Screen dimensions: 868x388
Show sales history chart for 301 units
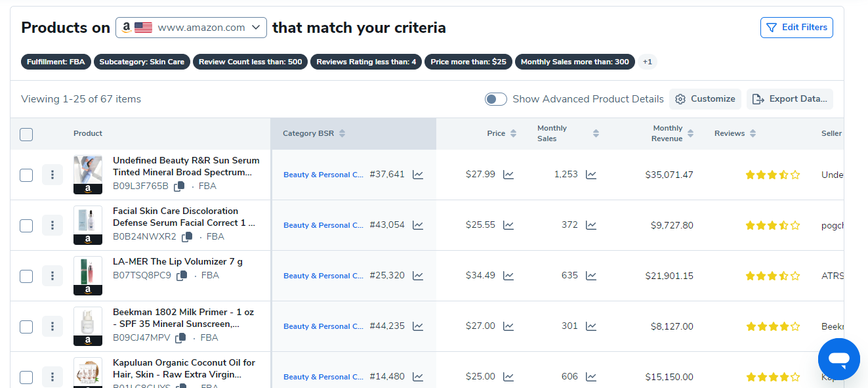click(591, 326)
